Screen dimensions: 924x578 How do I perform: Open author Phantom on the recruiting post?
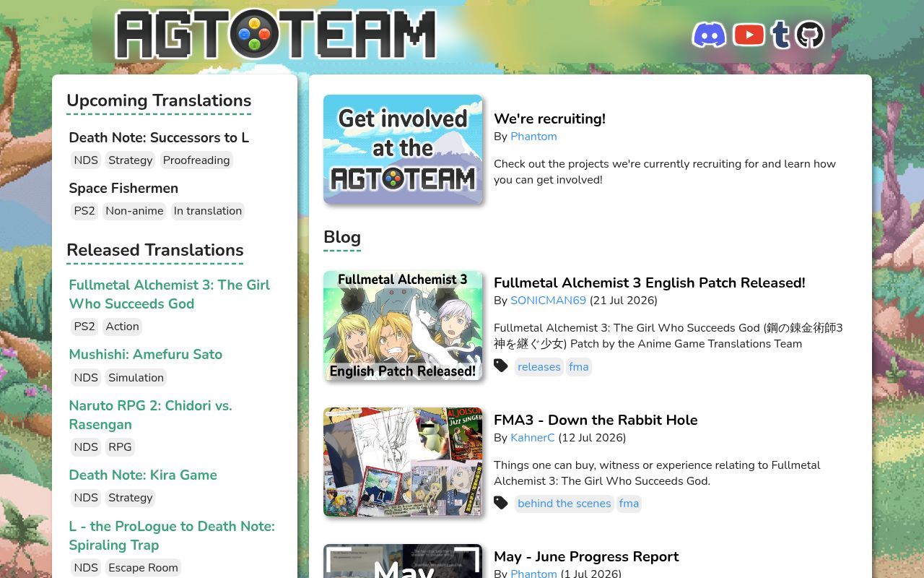point(533,137)
